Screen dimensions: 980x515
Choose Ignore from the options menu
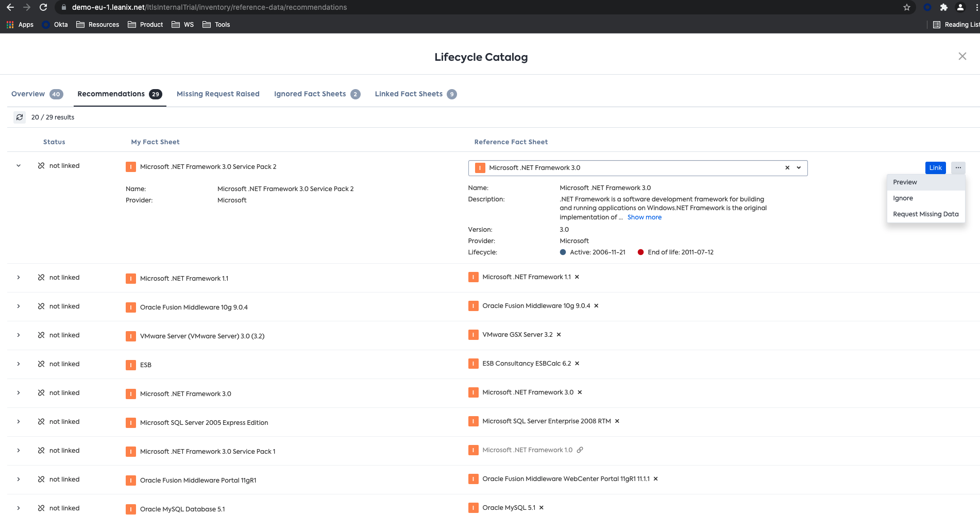coord(925,198)
